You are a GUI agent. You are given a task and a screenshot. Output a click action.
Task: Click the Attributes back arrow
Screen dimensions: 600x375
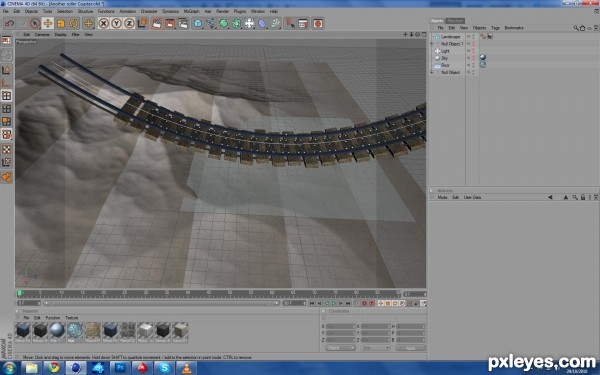[550, 197]
